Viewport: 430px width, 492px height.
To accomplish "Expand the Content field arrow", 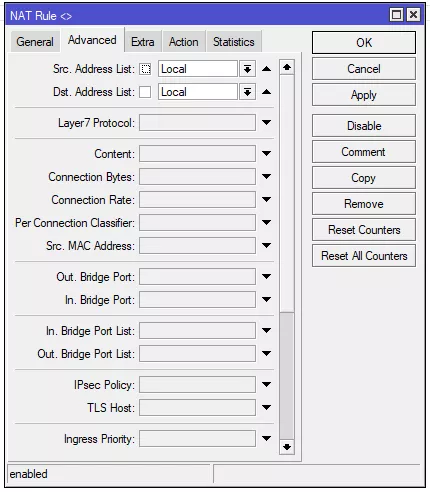I will (x=266, y=154).
